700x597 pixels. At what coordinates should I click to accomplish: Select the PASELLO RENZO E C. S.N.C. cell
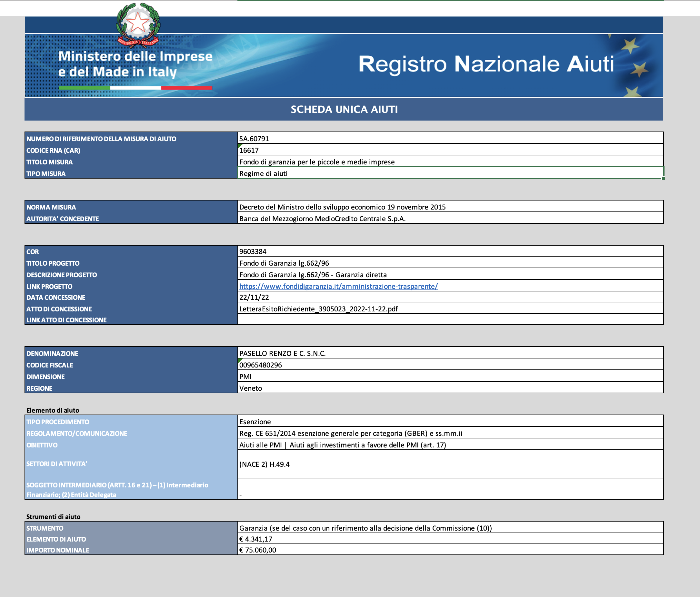[x=283, y=354]
